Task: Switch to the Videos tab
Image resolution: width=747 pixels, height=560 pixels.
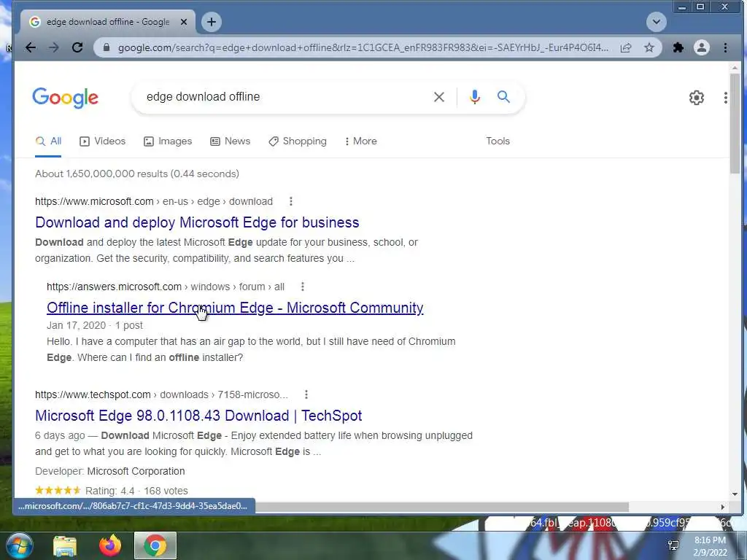Action: 102,141
